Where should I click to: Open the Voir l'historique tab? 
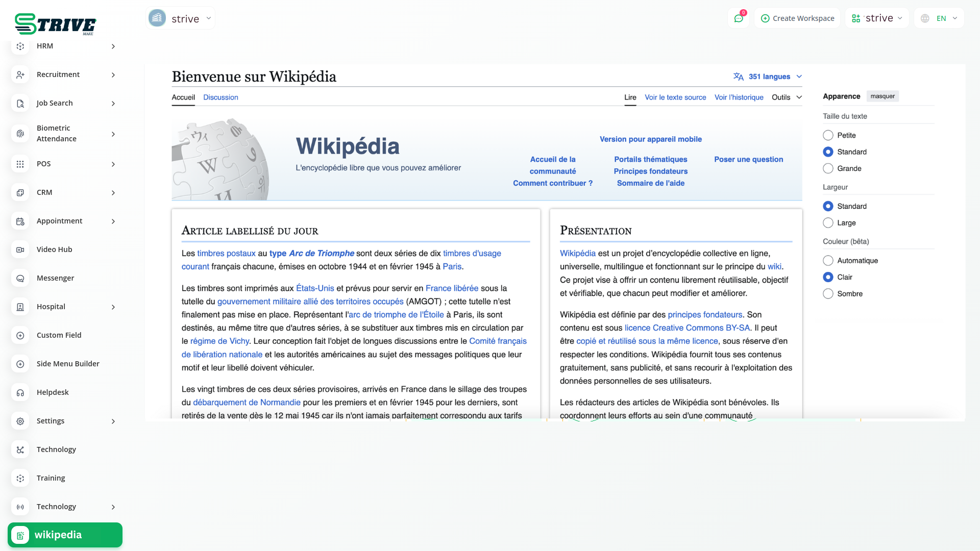tap(739, 97)
